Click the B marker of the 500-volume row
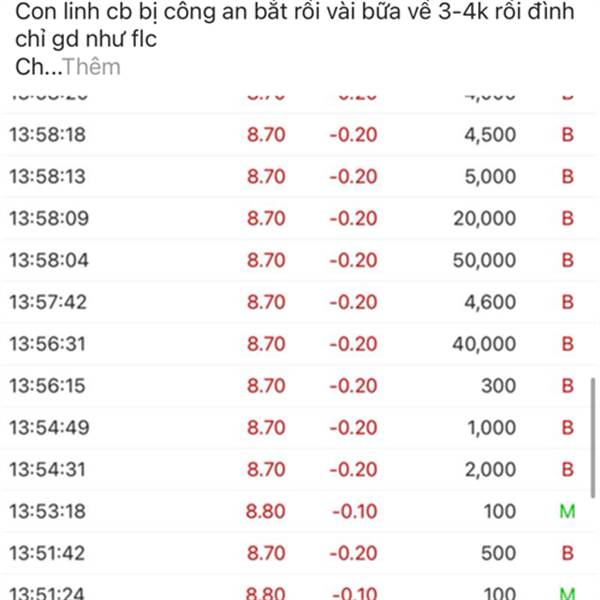The width and height of the screenshot is (600, 600). click(x=568, y=554)
